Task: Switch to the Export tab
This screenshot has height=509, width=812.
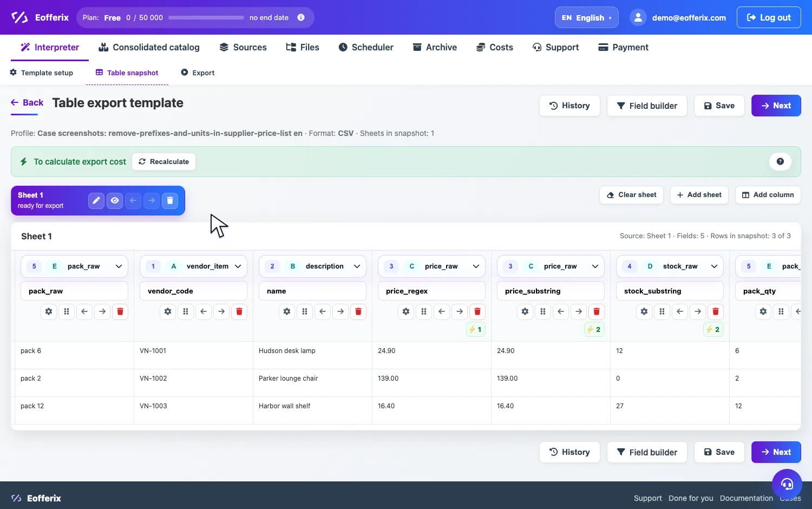Action: 198,73
